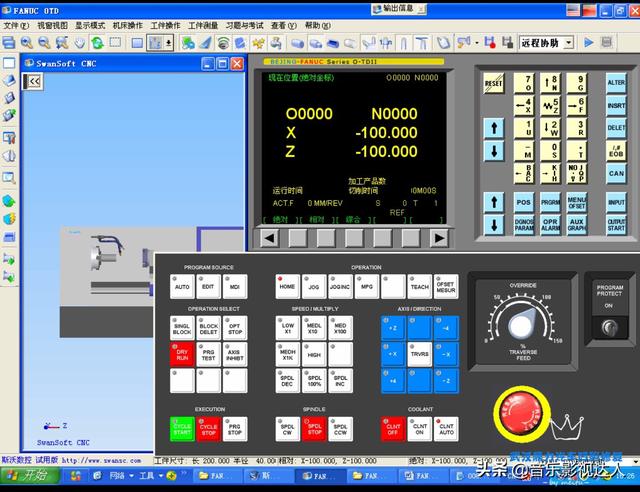Click the blue-green sphere sidebar icon
This screenshot has width=640, height=492.
click(9, 201)
